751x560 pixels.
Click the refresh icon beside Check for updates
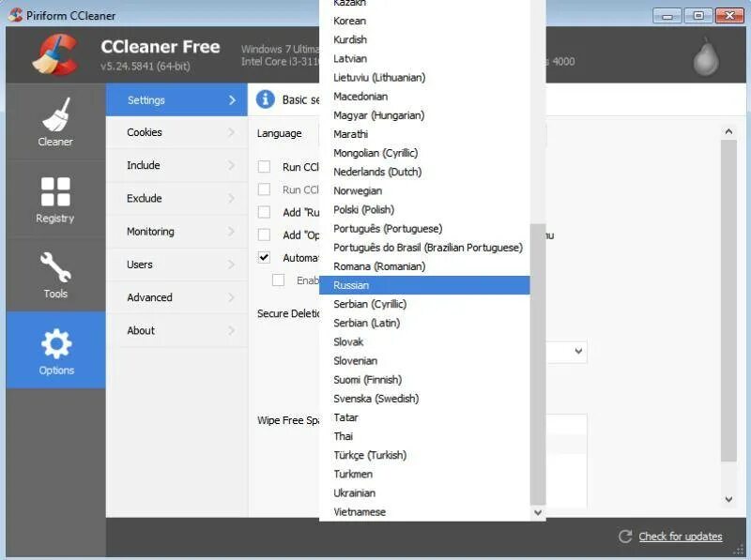[x=625, y=536]
